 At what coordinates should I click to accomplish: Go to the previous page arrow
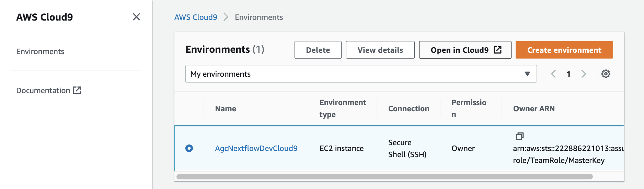click(x=553, y=74)
